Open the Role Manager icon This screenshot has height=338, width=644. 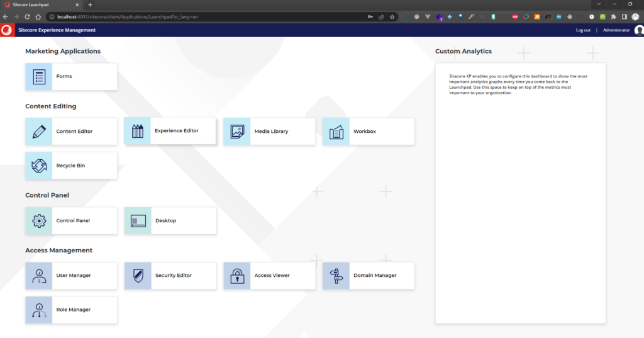39,310
